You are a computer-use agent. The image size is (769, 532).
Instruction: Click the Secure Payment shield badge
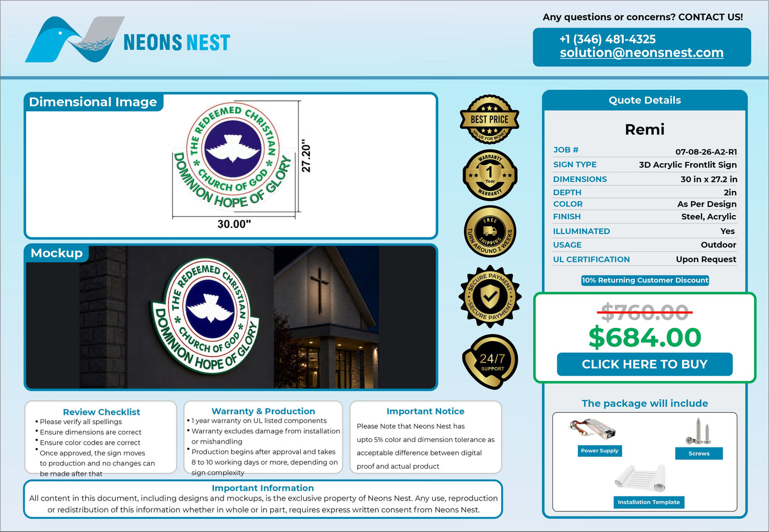click(x=490, y=296)
